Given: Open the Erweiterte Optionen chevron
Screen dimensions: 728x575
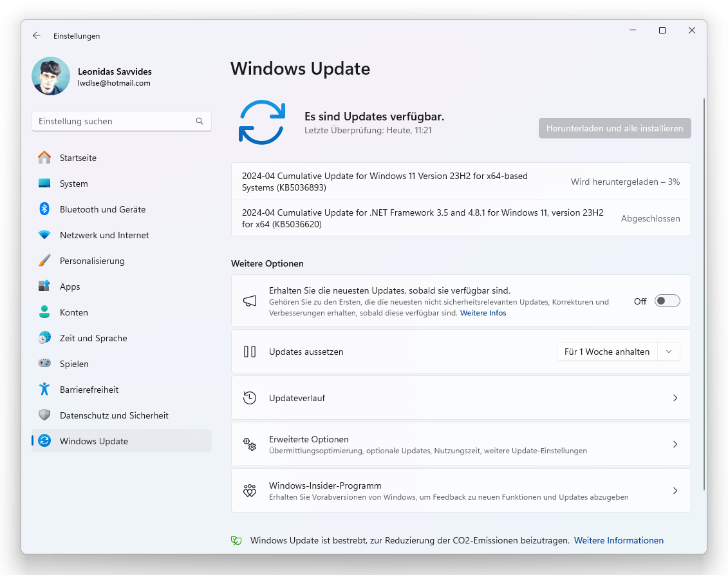Looking at the screenshot, I should (x=675, y=444).
